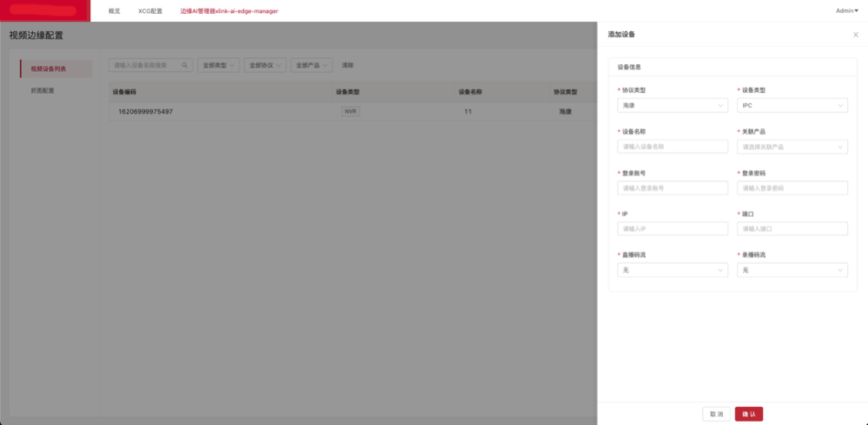Open the 关联产品 selection dropdown
Image resolution: width=868 pixels, height=425 pixels.
792,147
